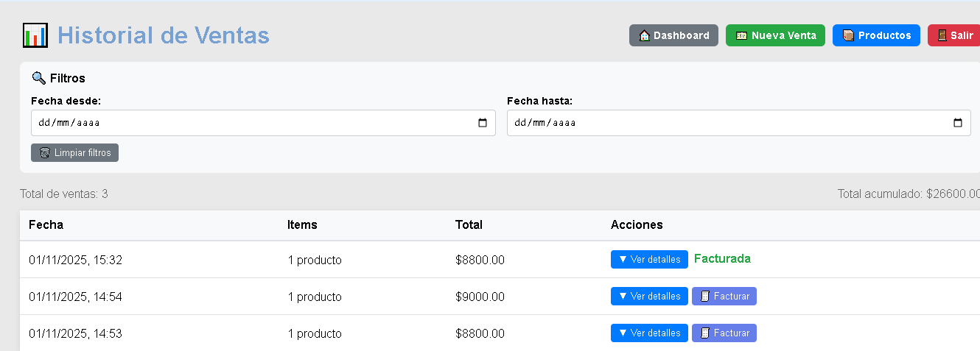Click the door icon on Salir button
This screenshot has height=351, width=980.
pos(942,35)
